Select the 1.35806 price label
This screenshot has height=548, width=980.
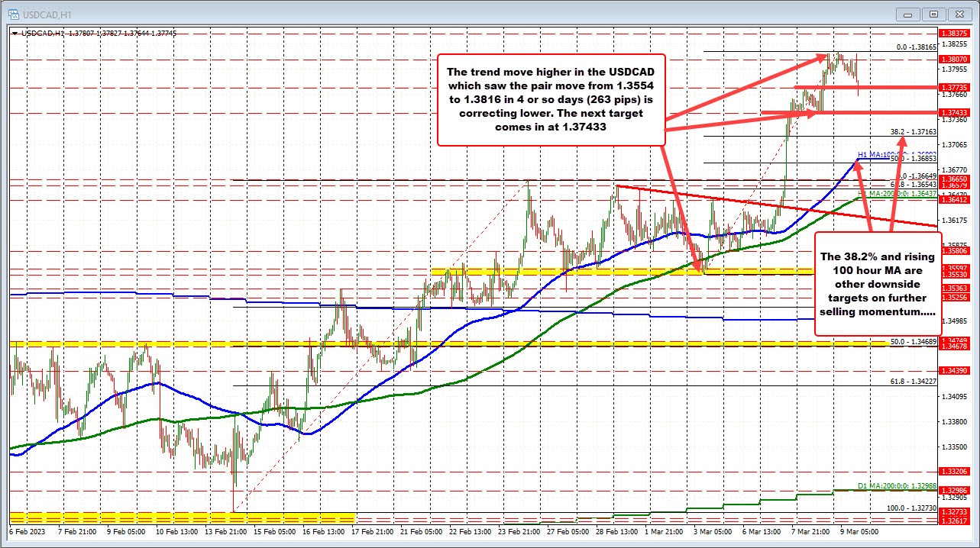pos(955,250)
